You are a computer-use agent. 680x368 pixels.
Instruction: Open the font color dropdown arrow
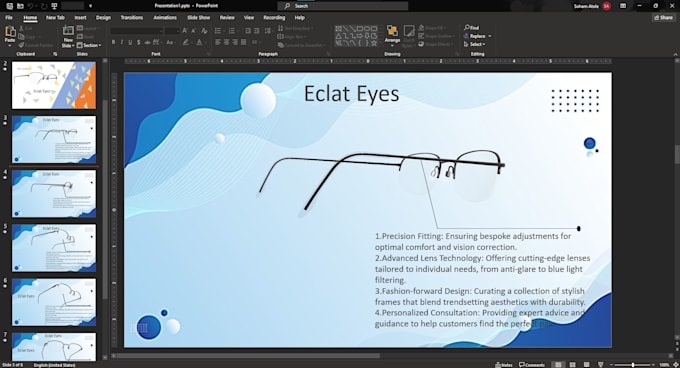coord(205,42)
